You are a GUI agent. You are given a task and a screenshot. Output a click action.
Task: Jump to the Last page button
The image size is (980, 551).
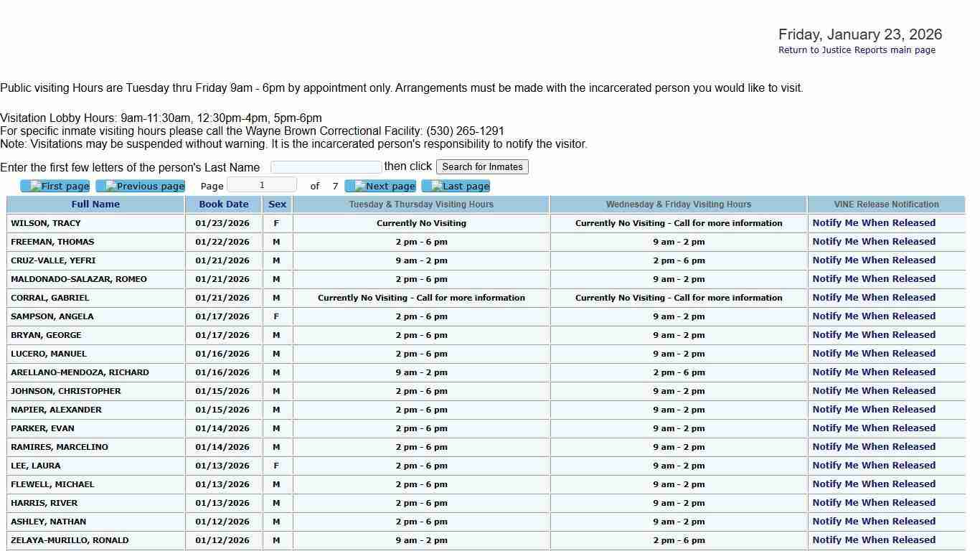[x=456, y=187]
